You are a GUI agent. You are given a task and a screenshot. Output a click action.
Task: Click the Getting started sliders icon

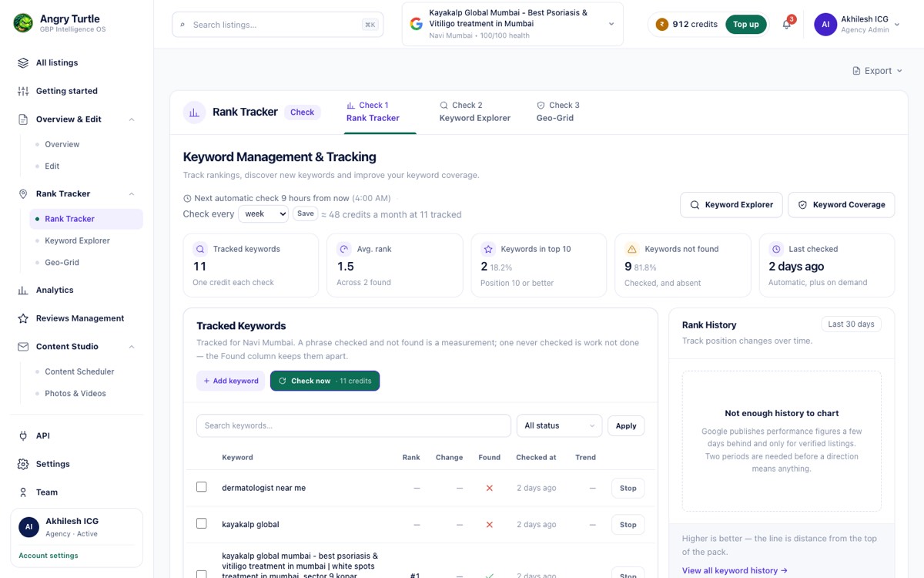coord(23,91)
